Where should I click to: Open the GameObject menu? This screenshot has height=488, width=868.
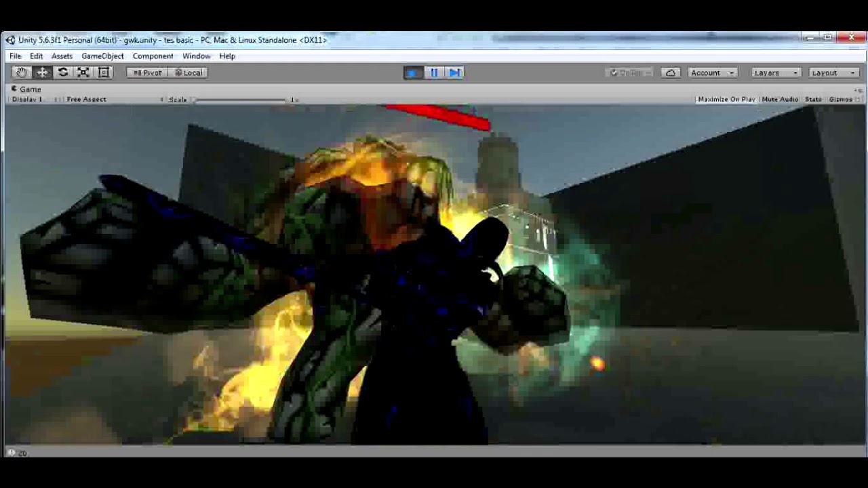coord(102,56)
